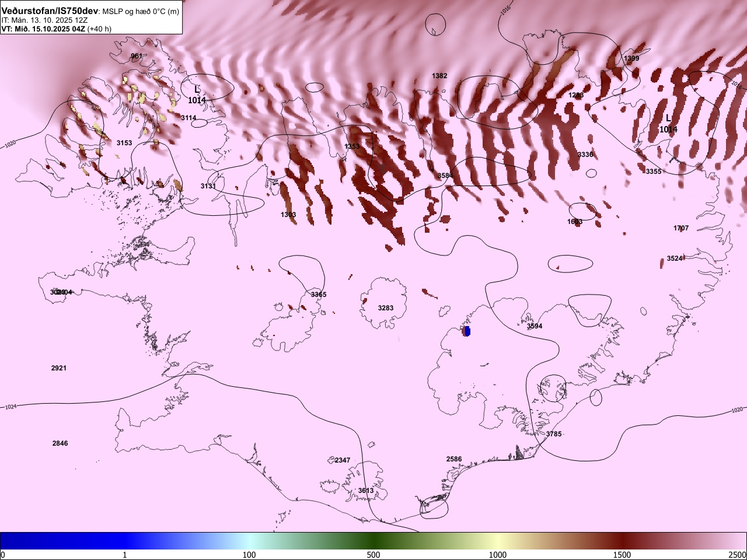The height and width of the screenshot is (560, 747).
Task: Click the 961 height value
Action: tap(136, 56)
